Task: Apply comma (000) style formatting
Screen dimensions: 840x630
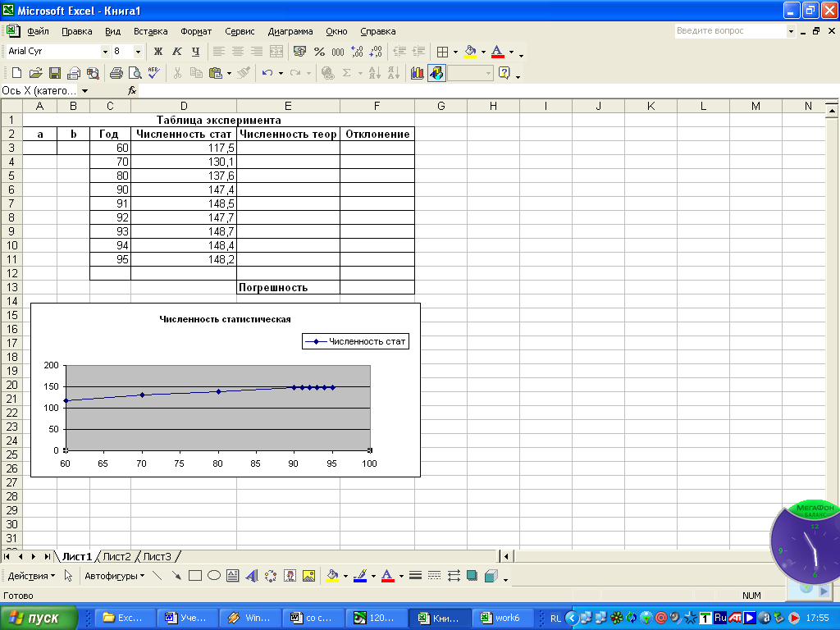Action: click(x=337, y=52)
